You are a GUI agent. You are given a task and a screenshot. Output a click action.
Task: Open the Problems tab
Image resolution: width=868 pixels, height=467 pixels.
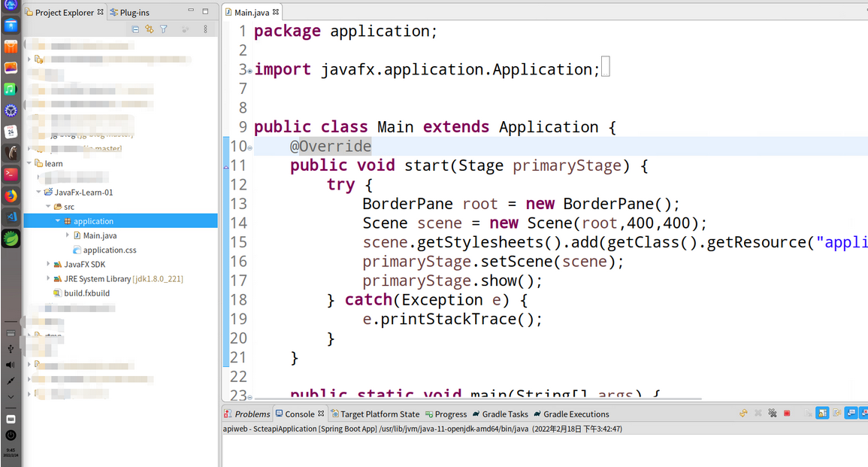pos(247,414)
